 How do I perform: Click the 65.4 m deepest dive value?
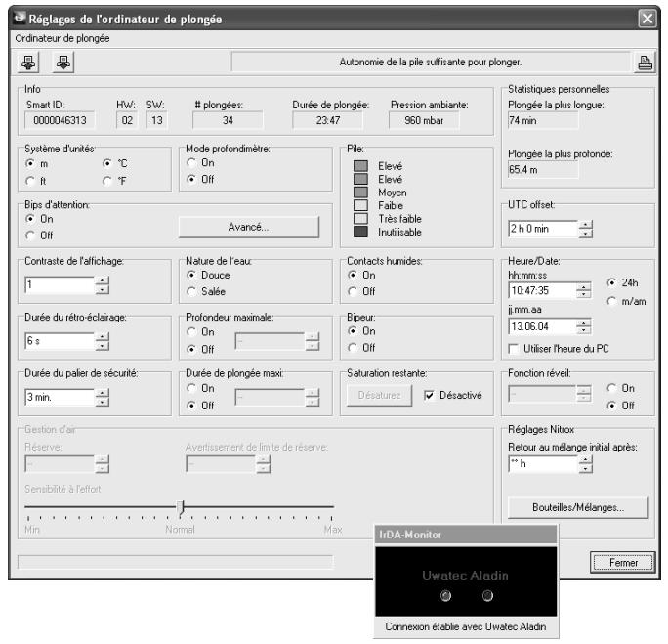pos(543,170)
